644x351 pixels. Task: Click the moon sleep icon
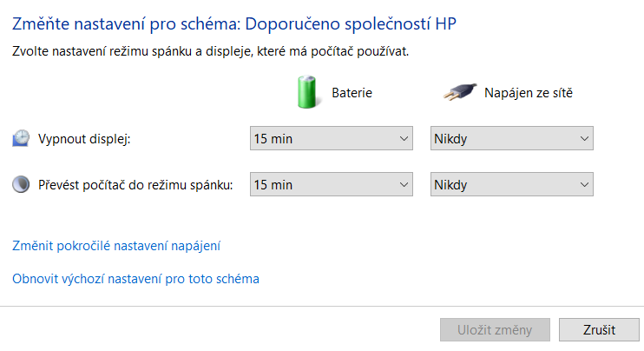pyautogui.click(x=21, y=184)
